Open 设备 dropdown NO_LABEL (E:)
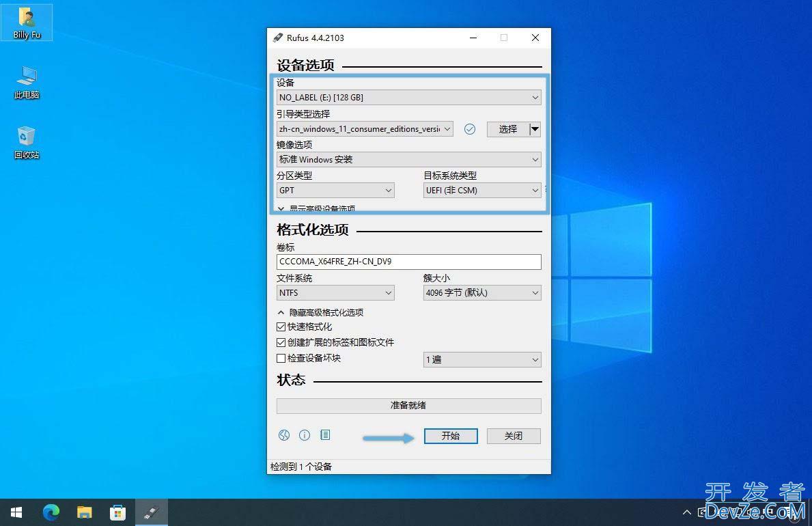 [409, 98]
